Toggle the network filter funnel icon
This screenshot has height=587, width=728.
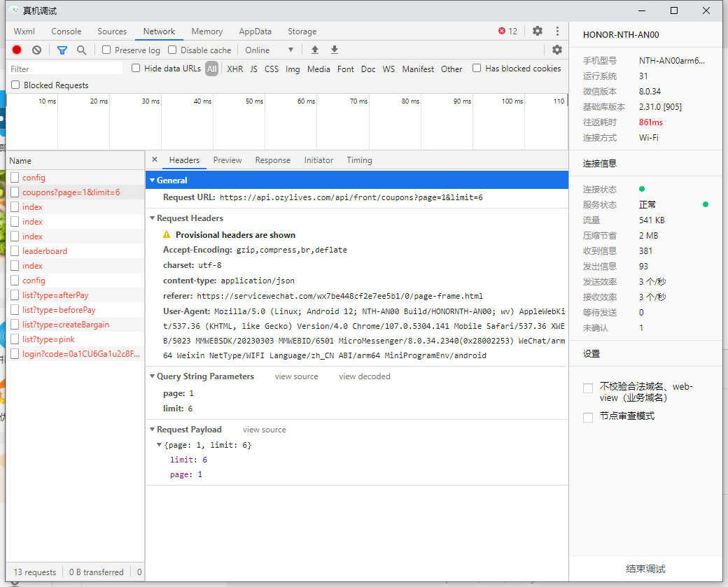click(62, 50)
